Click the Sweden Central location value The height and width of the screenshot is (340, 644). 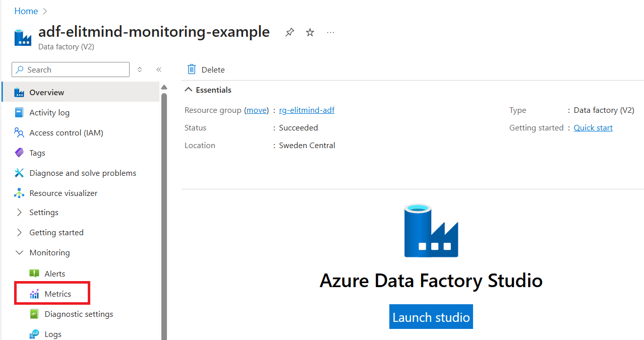307,145
